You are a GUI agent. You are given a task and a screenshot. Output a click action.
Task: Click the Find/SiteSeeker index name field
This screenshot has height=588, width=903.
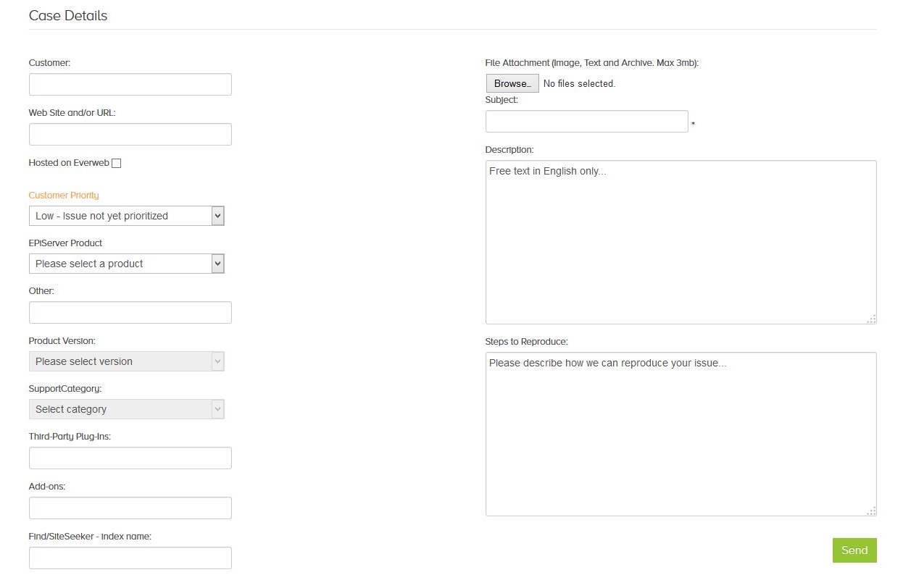pos(130,558)
